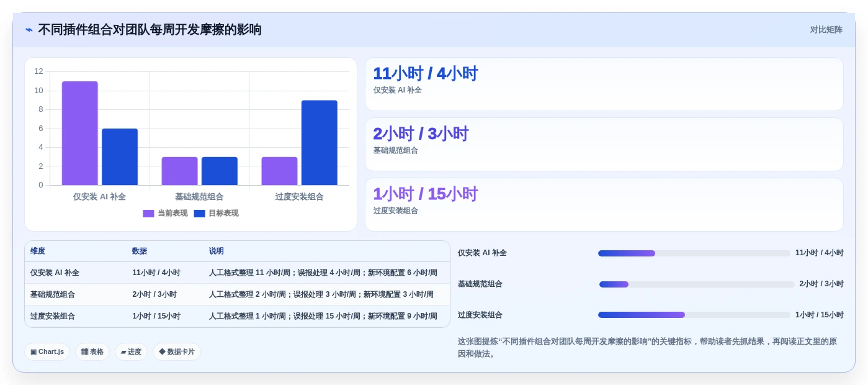Select table cell 过度安装组合
Image resolution: width=868 pixels, height=385 pixels.
pyautogui.click(x=53, y=316)
